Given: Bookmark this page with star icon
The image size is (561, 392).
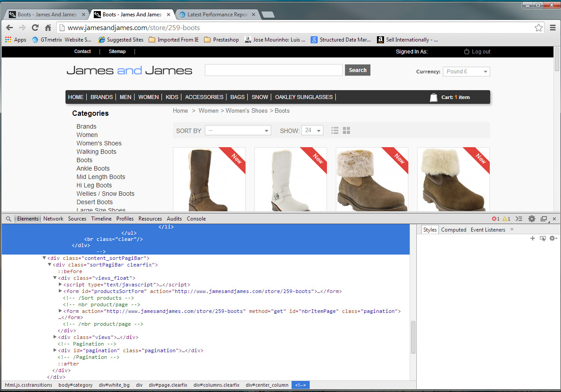Looking at the screenshot, I should [x=538, y=27].
